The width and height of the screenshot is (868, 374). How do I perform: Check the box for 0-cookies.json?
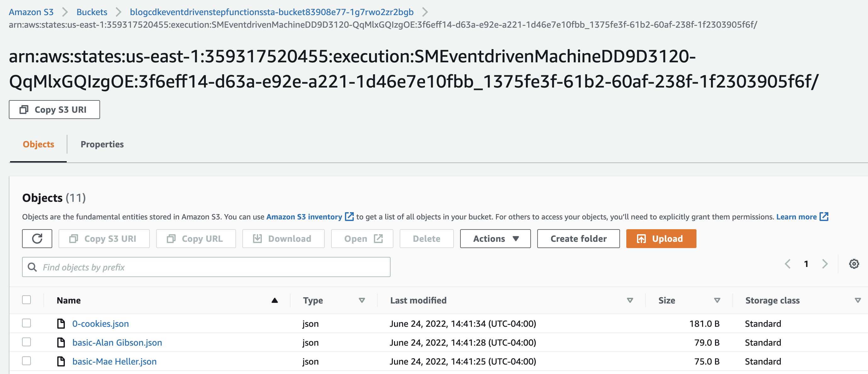coord(26,323)
